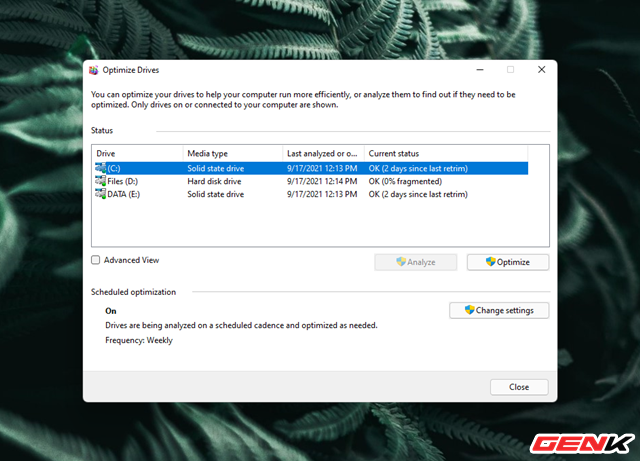Select the (C:) drive icon
640x461 pixels.
(100, 168)
